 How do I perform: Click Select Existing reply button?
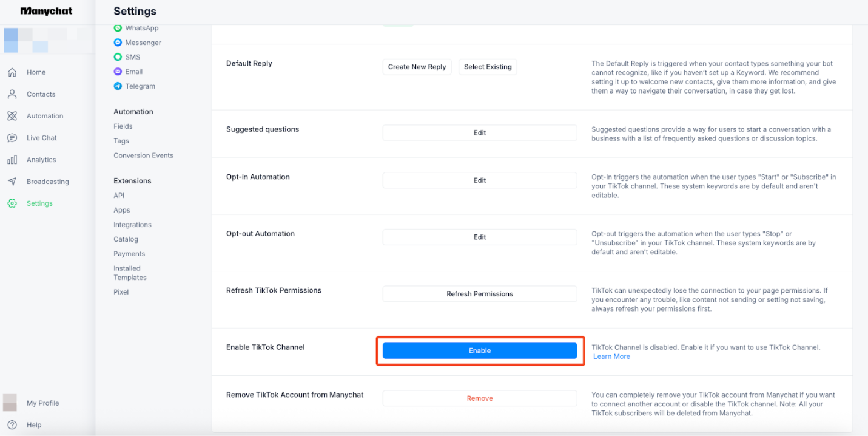[x=488, y=67]
